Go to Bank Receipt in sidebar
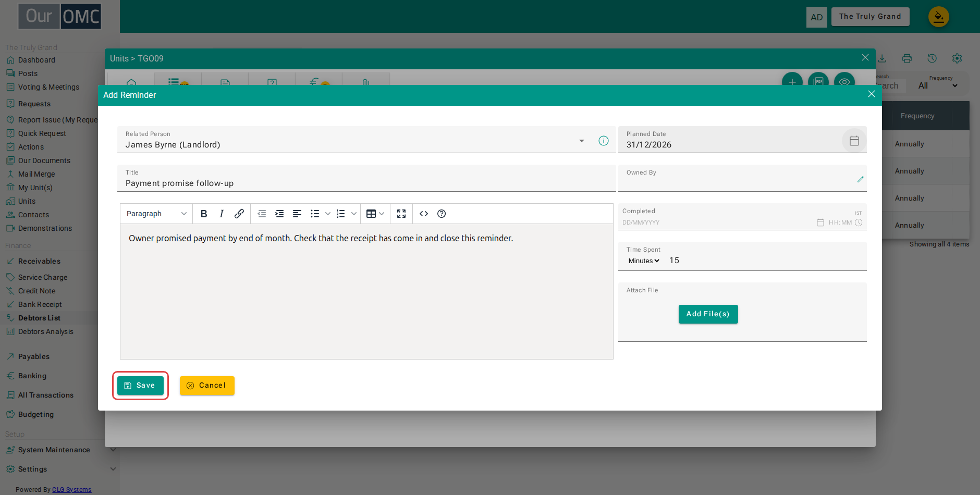Screen dimensions: 980x495 40,304
